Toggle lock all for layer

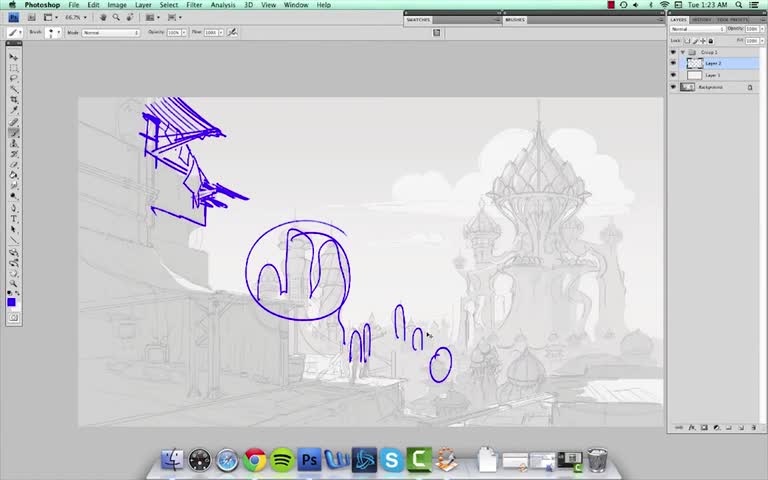point(710,41)
